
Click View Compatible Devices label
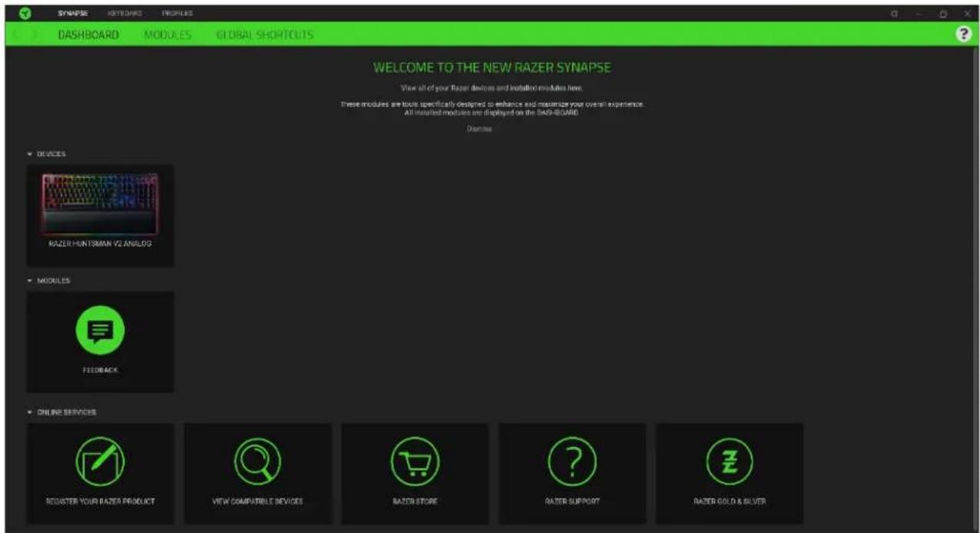(258, 501)
